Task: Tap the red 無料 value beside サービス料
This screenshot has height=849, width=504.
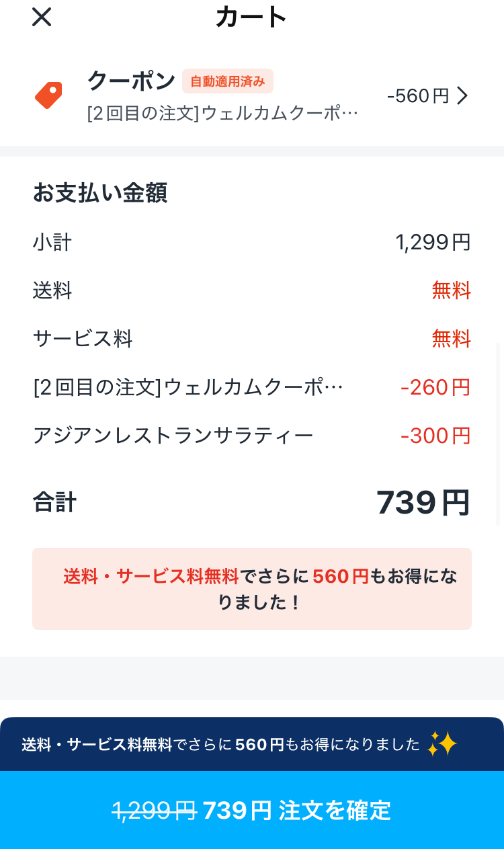Action: 451,339
